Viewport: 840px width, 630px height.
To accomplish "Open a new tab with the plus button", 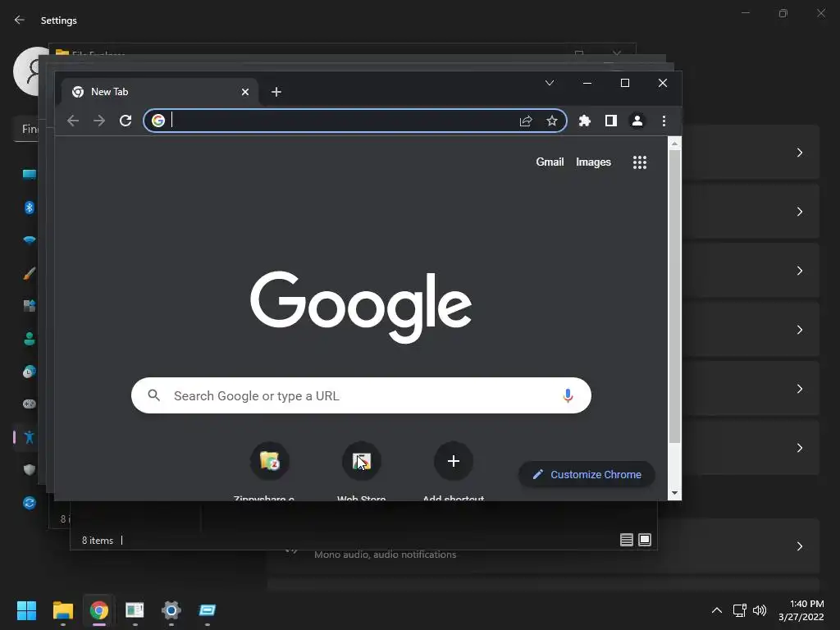I will click(x=276, y=92).
